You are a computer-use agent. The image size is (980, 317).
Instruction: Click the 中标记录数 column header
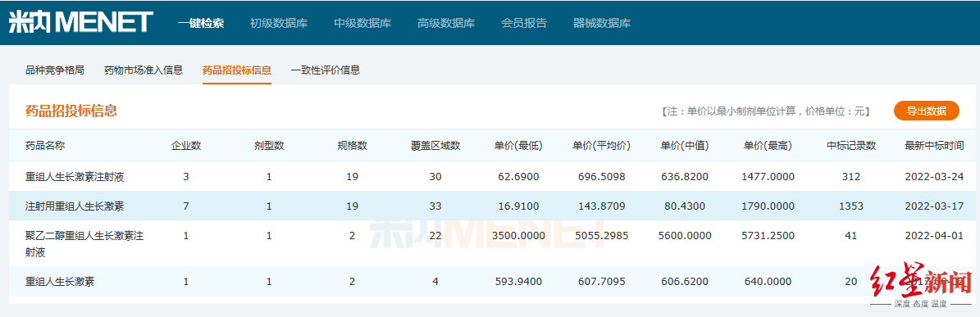[x=851, y=146]
